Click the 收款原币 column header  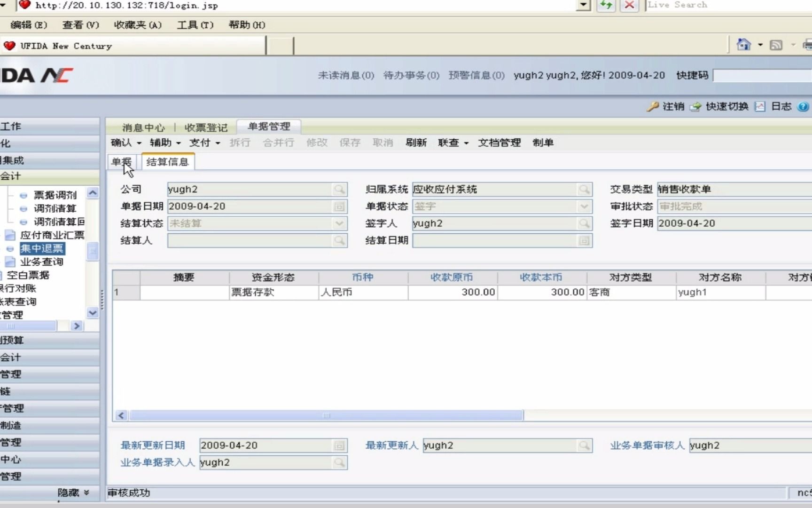click(452, 278)
